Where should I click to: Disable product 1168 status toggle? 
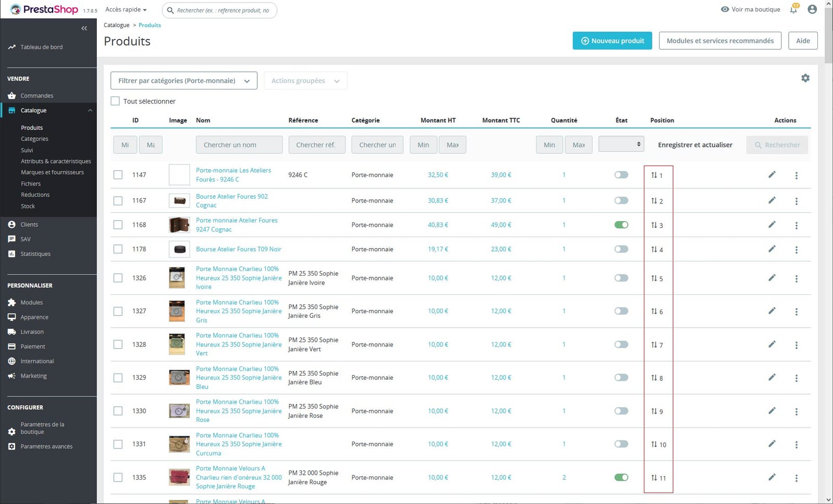click(621, 225)
